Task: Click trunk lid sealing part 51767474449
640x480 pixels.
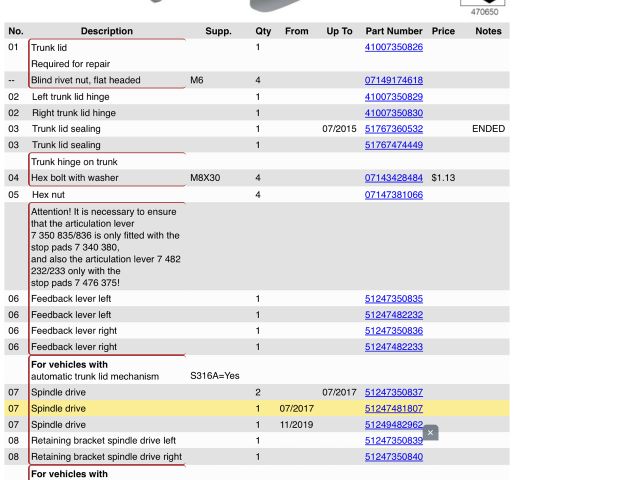Action: (393, 145)
